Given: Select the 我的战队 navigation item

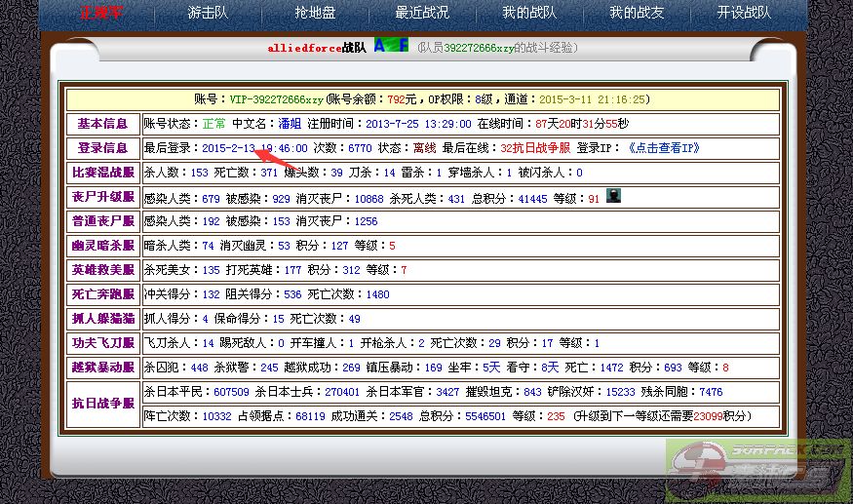Looking at the screenshot, I should (529, 13).
